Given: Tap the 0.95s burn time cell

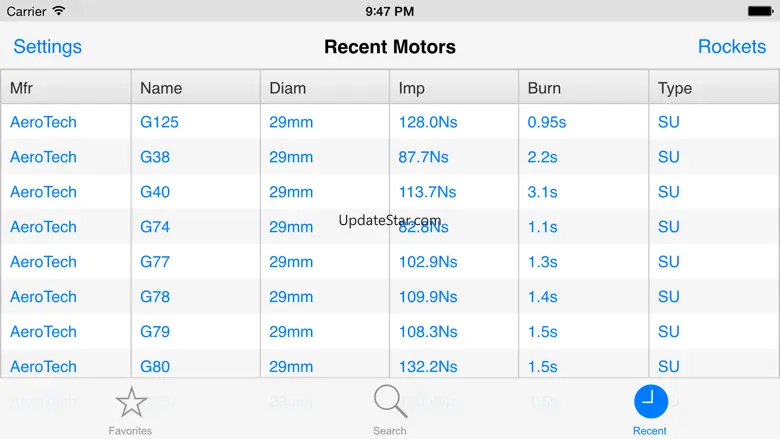Looking at the screenshot, I should (x=547, y=122).
